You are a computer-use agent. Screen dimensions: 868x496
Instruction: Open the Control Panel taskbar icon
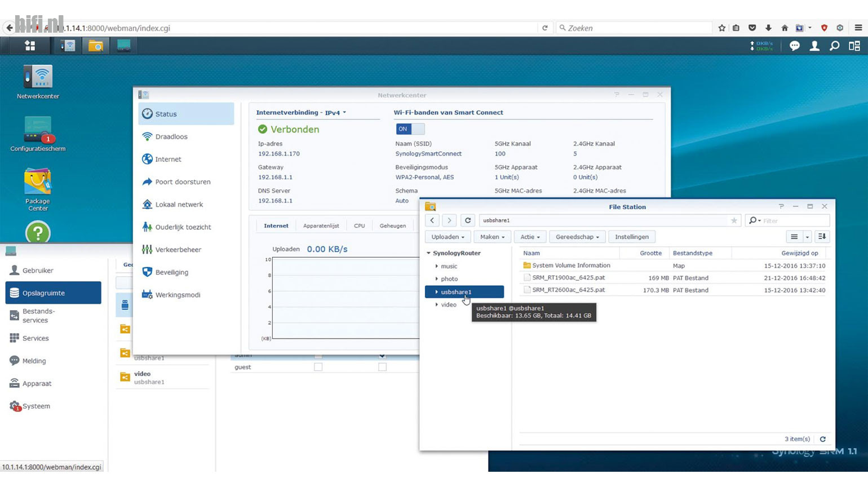point(124,46)
